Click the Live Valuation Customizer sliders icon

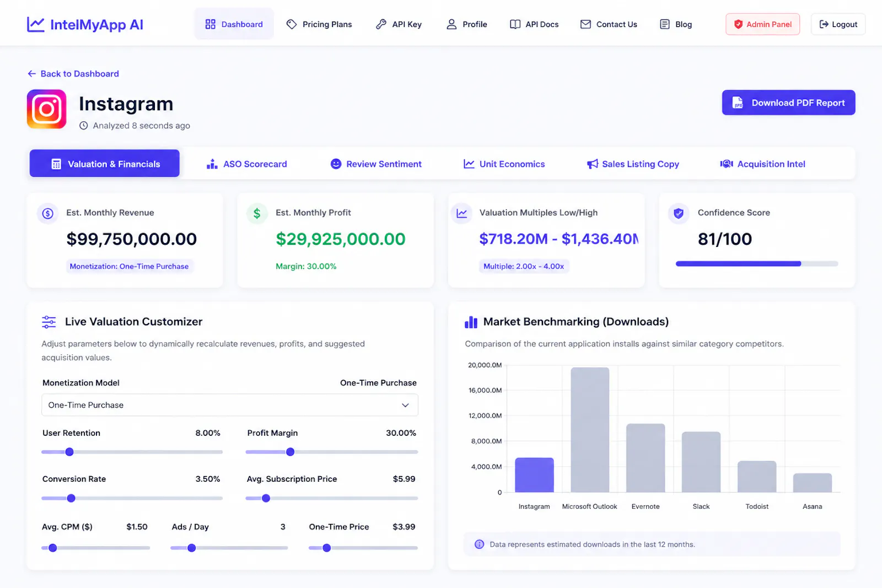point(49,322)
